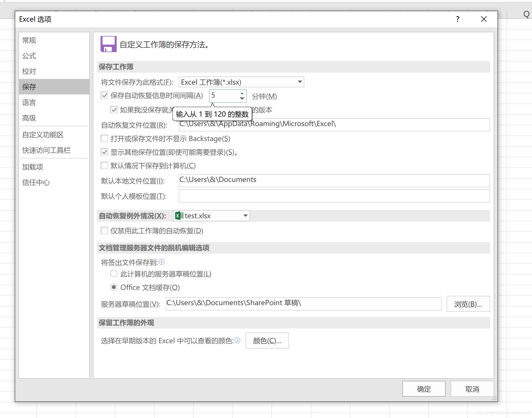Open the 常规 options category
The width and height of the screenshot is (532, 418).
[54, 40]
